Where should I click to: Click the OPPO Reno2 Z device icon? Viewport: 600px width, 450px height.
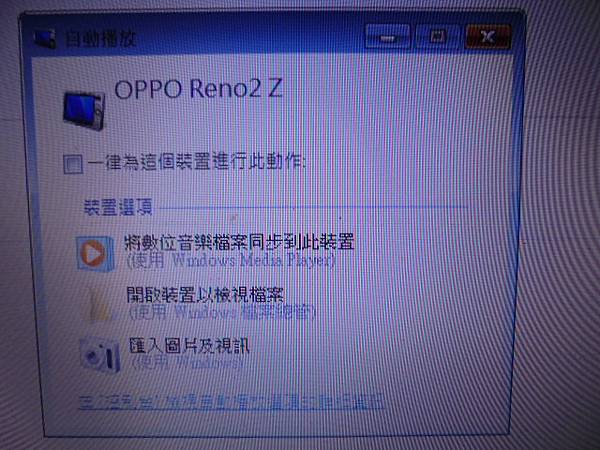click(x=84, y=111)
